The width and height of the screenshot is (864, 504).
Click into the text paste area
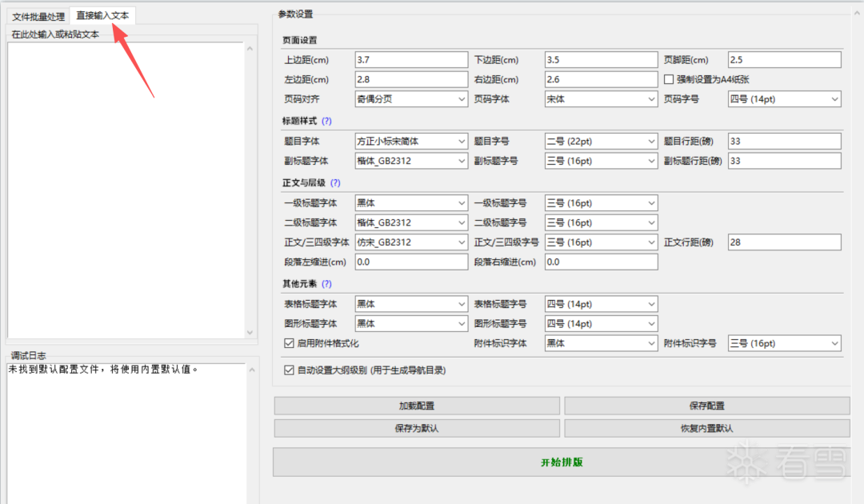pyautogui.click(x=124, y=188)
